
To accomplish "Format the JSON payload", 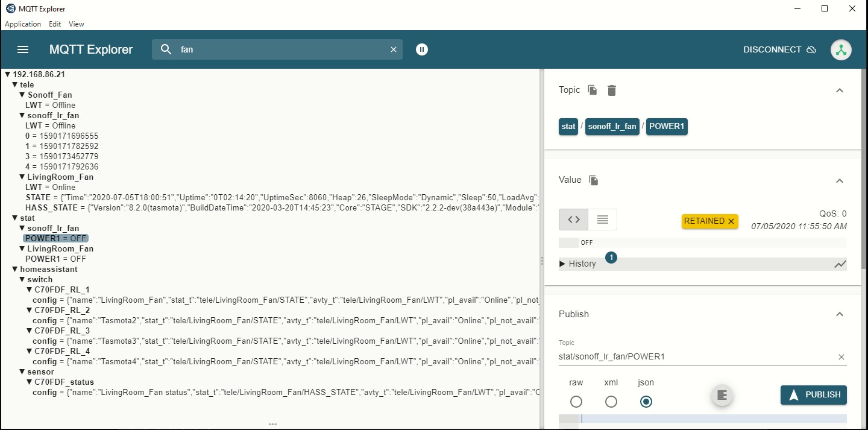I will click(722, 396).
